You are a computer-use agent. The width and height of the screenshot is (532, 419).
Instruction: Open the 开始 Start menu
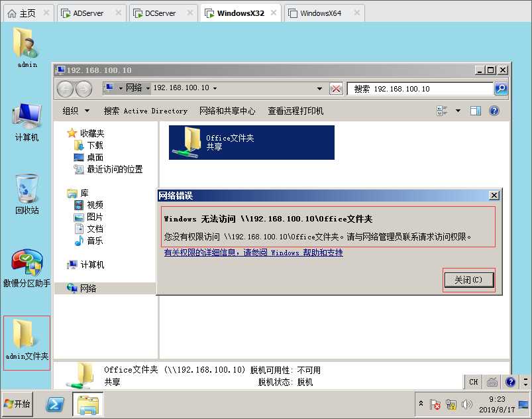[18, 404]
